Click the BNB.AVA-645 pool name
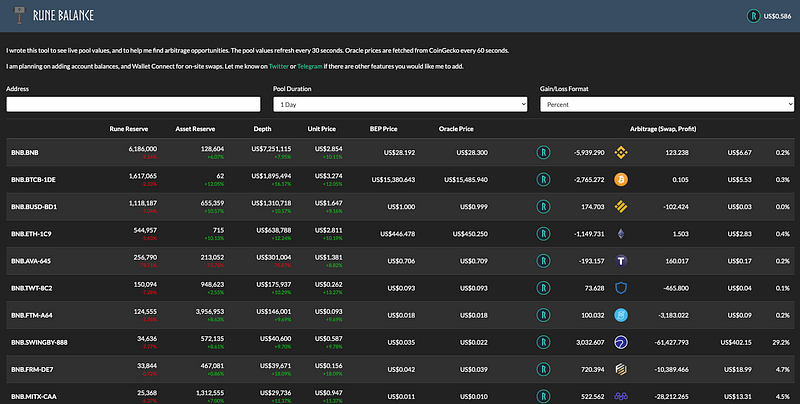This screenshot has width=800, height=404. click(31, 261)
